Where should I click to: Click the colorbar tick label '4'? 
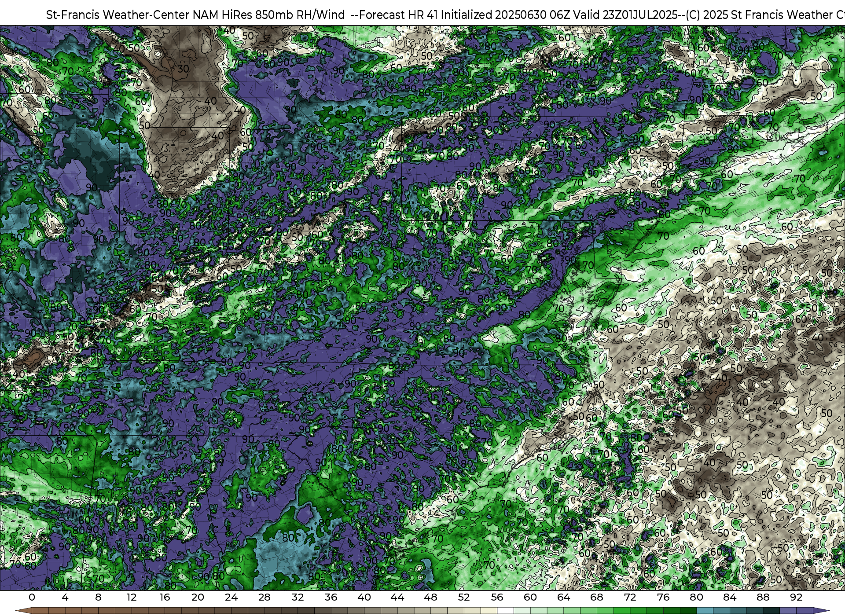point(65,597)
